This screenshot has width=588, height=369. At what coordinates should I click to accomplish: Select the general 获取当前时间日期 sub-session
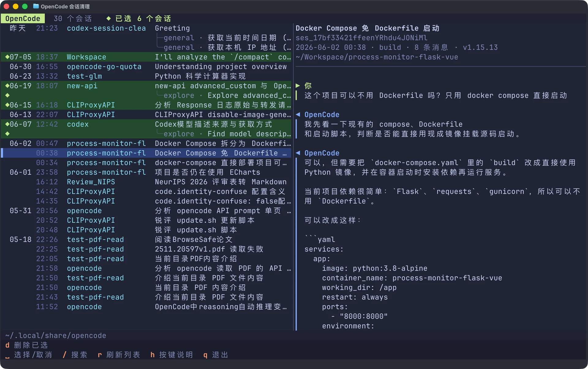146,38
